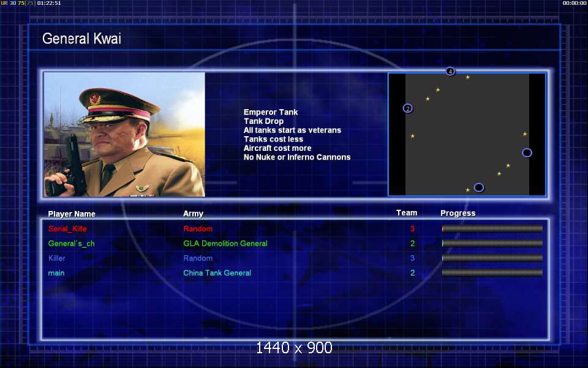Click General Kwai's portrait image
This screenshot has height=368, width=588.
click(x=124, y=134)
